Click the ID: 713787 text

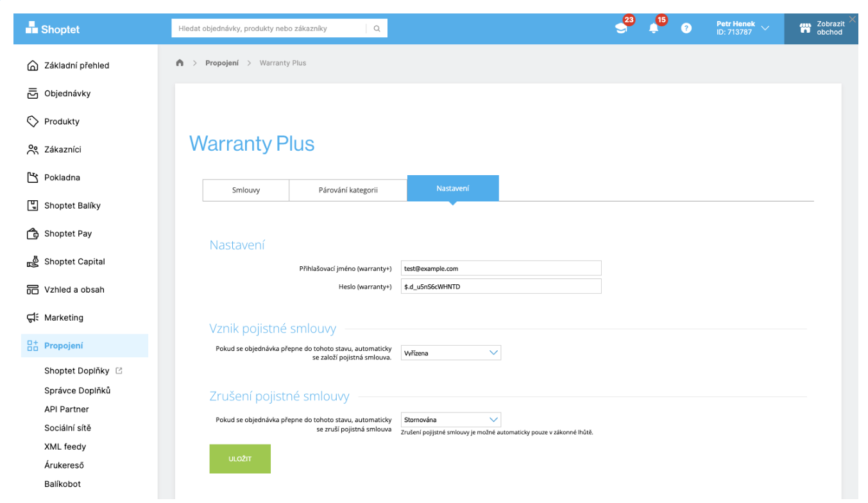[x=734, y=32]
